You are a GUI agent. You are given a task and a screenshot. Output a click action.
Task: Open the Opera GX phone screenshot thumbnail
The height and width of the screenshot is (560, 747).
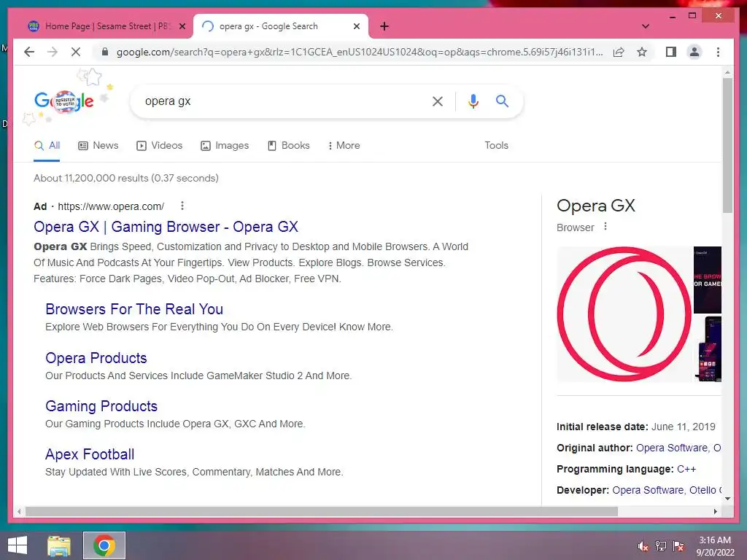tap(708, 349)
